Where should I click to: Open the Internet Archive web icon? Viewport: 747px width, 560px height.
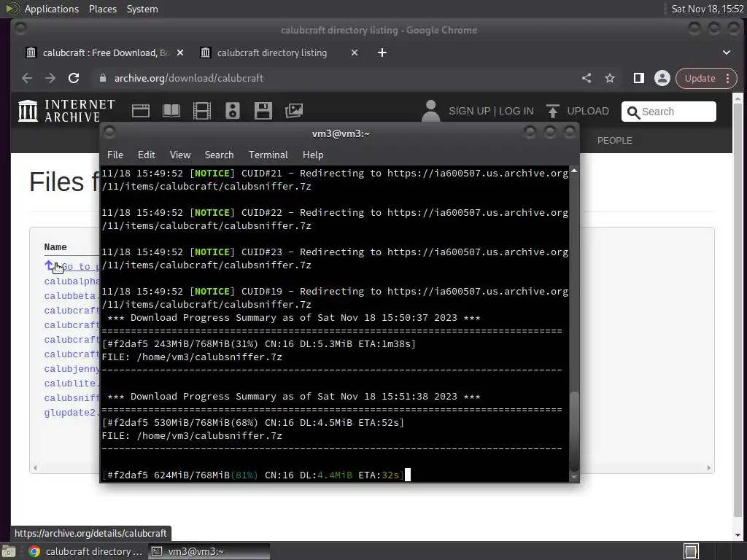pyautogui.click(x=141, y=111)
